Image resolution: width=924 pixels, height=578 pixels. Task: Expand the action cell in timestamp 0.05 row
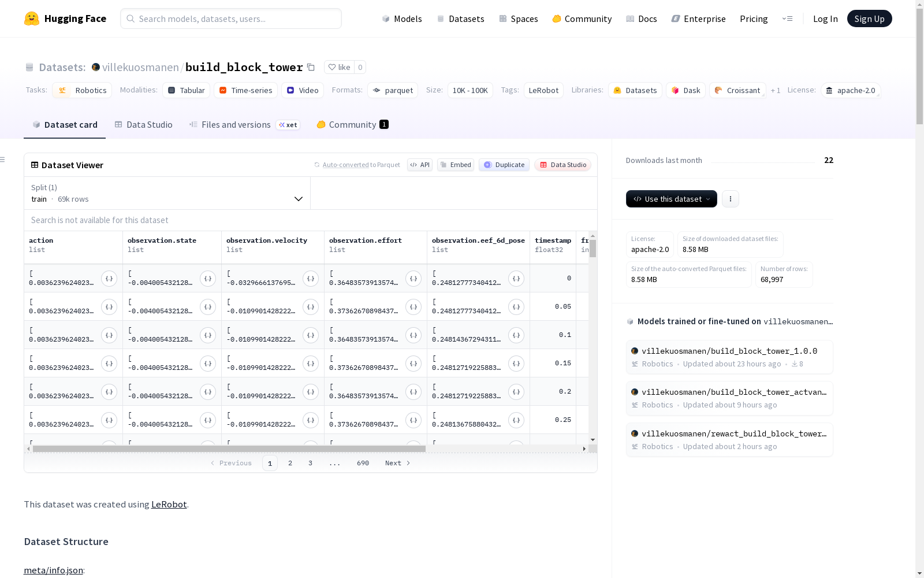coord(109,307)
